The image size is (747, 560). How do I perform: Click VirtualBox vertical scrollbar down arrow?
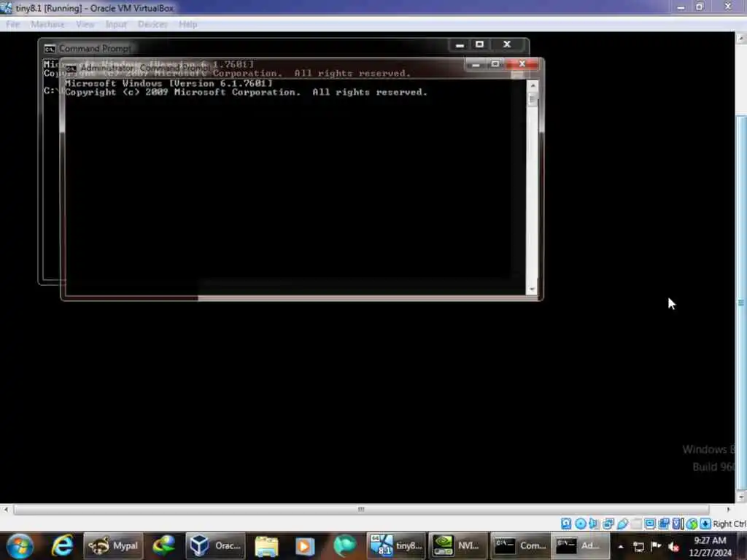tap(741, 497)
